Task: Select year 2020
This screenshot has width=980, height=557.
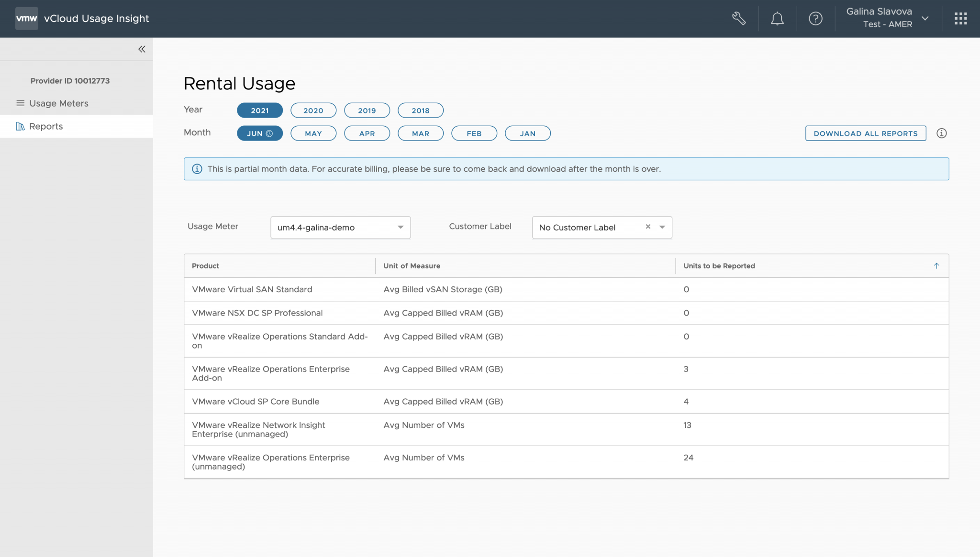Action: click(313, 110)
